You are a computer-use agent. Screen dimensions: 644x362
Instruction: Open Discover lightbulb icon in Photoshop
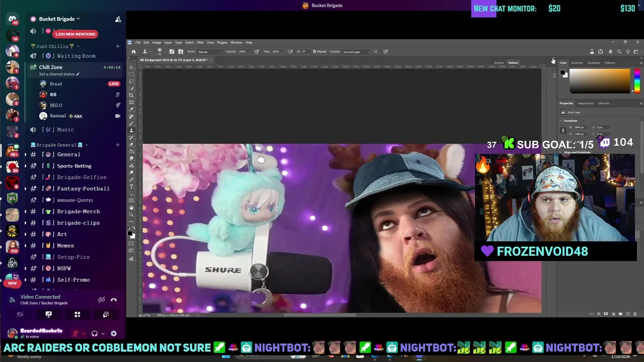628,51
